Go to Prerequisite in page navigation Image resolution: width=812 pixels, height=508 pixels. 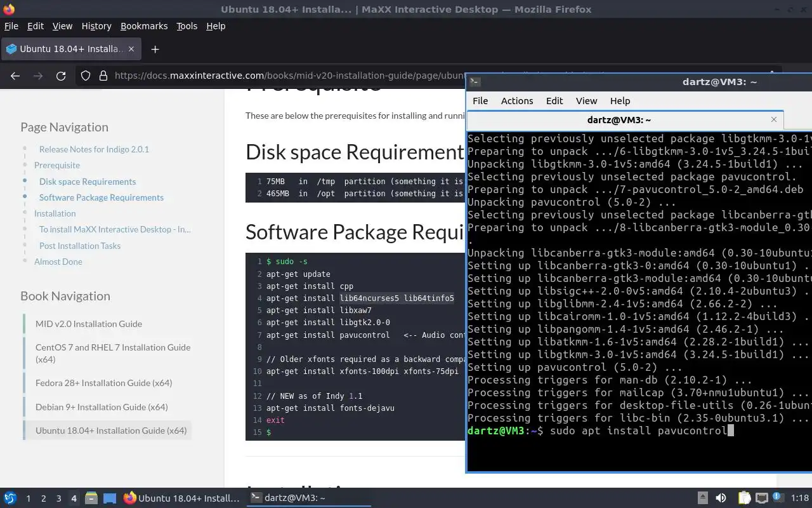(x=57, y=165)
